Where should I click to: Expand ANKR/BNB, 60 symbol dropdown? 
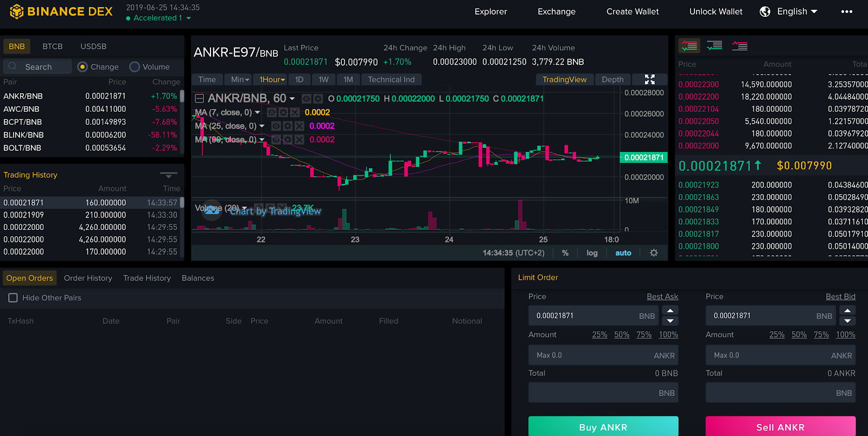(x=292, y=99)
